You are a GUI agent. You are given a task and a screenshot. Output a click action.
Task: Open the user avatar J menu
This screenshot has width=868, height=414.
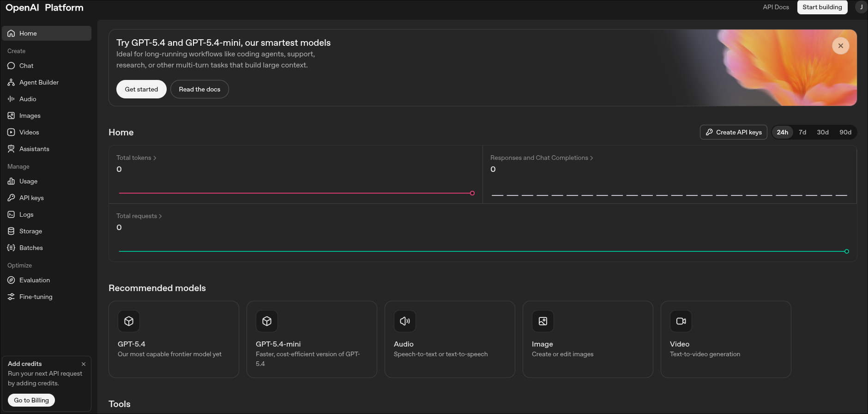coord(861,7)
